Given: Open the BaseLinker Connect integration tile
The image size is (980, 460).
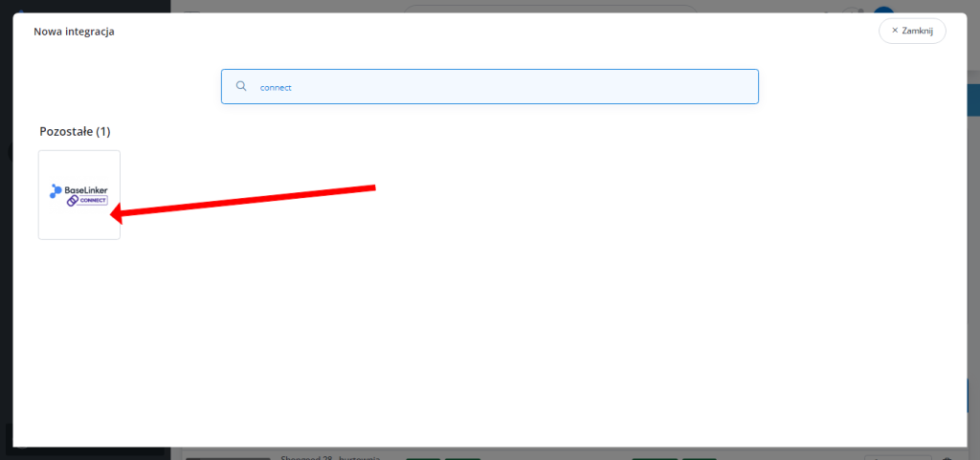Looking at the screenshot, I should point(79,195).
